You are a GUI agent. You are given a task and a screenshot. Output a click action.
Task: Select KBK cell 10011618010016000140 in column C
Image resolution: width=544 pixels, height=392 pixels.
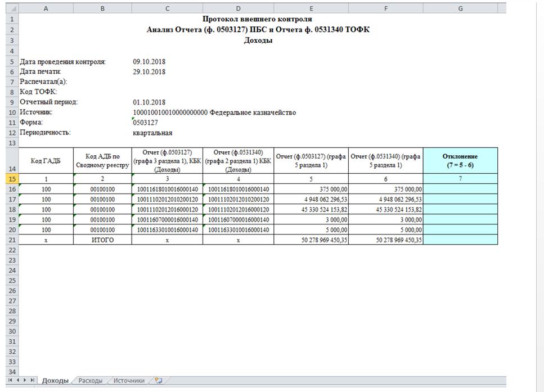[167, 190]
